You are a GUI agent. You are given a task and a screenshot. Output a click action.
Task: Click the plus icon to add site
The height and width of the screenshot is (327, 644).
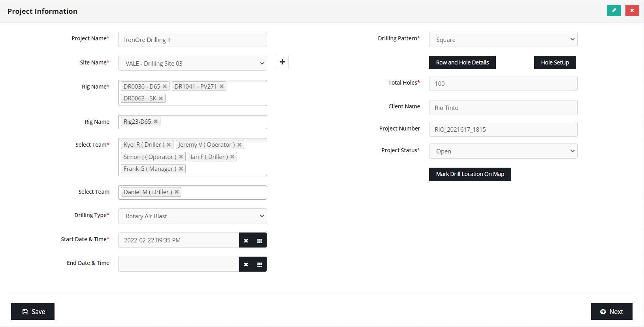pos(282,62)
